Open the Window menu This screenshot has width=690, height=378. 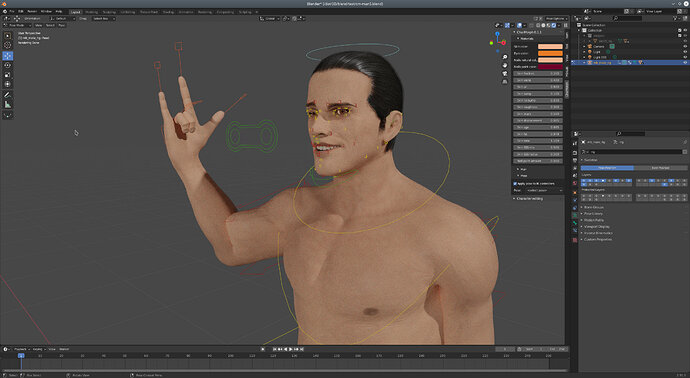tap(46, 11)
